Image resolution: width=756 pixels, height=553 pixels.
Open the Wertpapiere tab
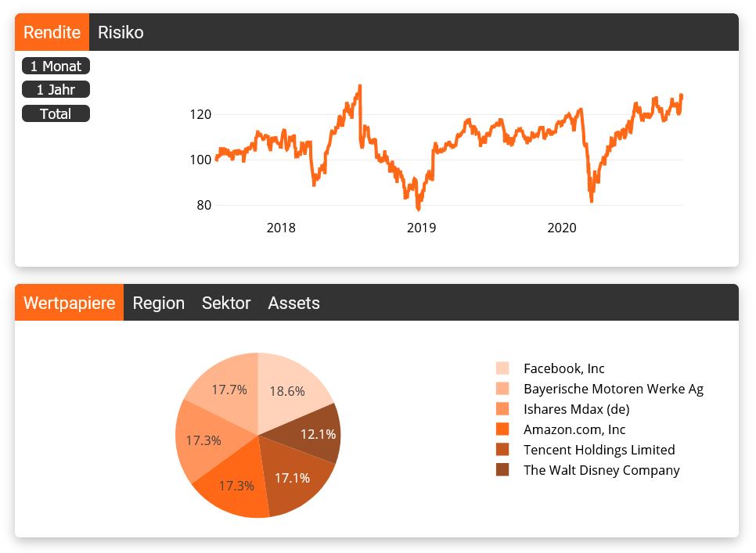point(69,302)
